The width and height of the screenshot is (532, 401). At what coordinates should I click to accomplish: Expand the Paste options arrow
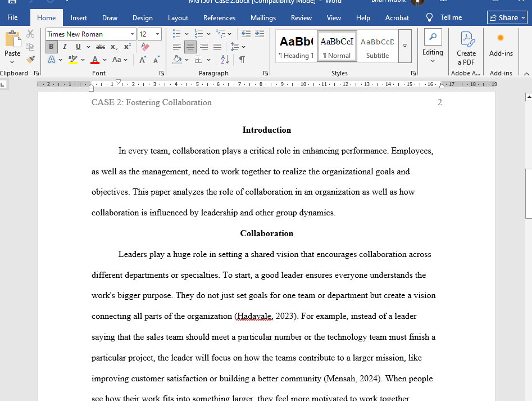(x=12, y=62)
